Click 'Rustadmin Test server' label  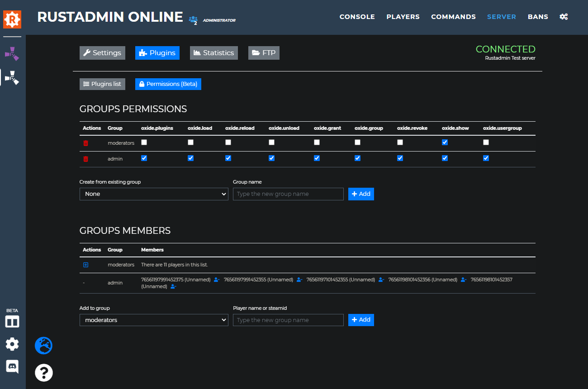(510, 58)
